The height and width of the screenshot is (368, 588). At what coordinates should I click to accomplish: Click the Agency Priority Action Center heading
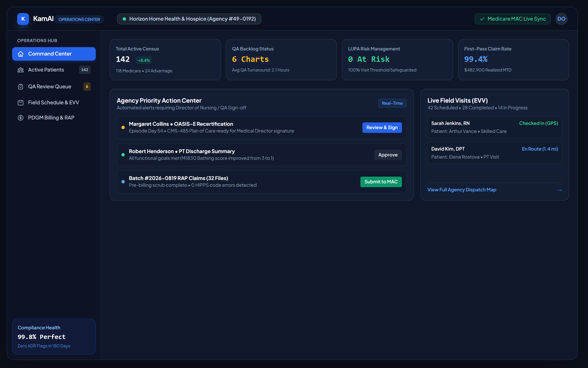point(159,101)
